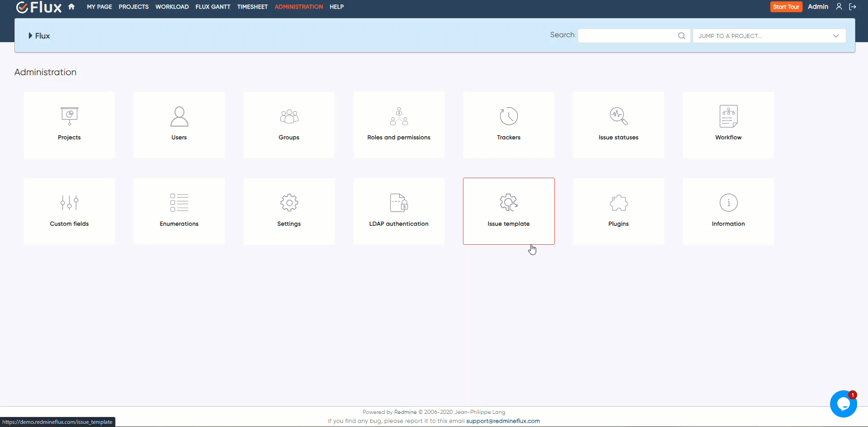Open the chat bubble widget
The image size is (868, 427).
(x=843, y=404)
